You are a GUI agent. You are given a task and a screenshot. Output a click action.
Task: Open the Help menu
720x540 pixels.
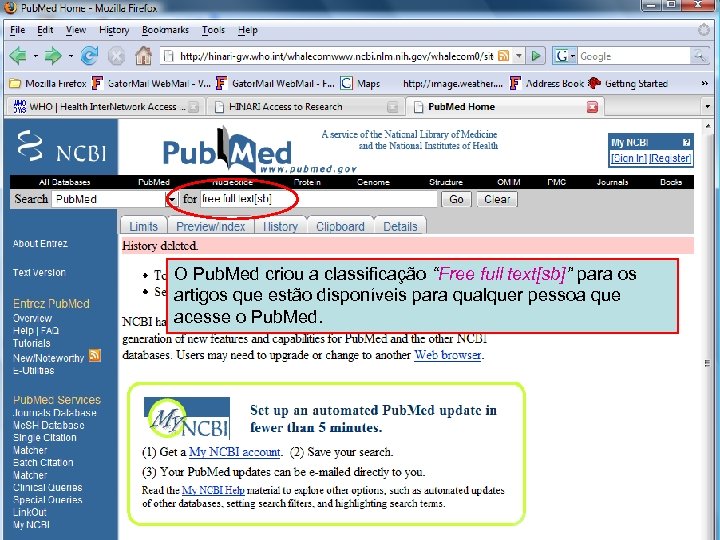click(248, 30)
